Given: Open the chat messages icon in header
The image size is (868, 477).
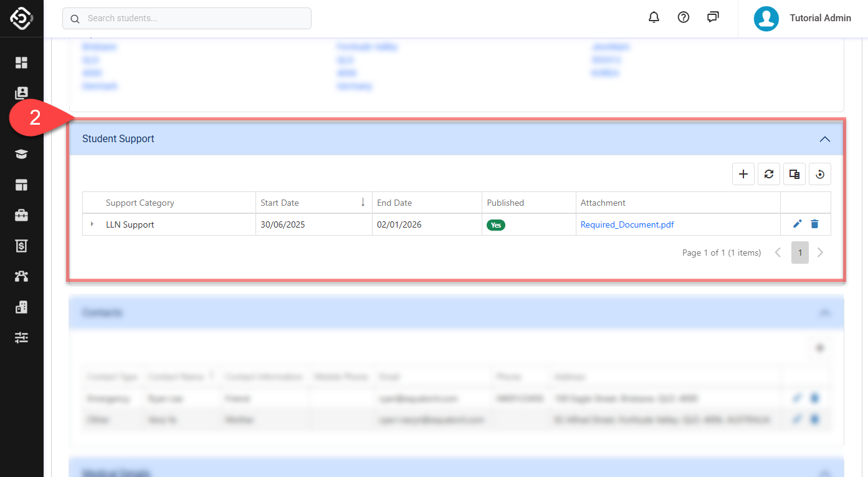Looking at the screenshot, I should [713, 17].
